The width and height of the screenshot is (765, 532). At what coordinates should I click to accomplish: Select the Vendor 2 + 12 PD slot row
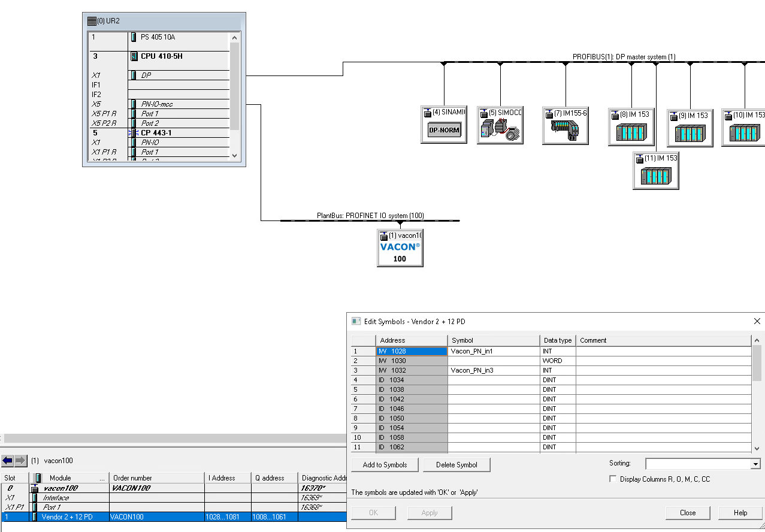click(174, 517)
